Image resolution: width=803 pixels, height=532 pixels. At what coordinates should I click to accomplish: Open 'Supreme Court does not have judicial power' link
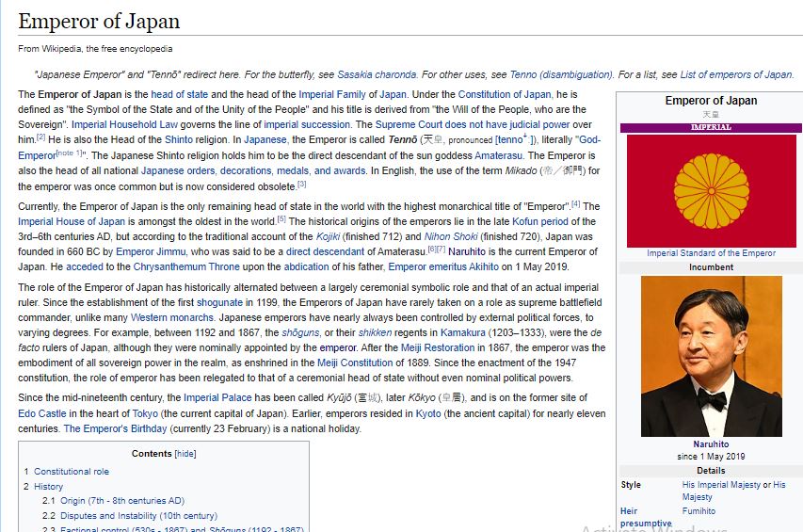(x=473, y=125)
